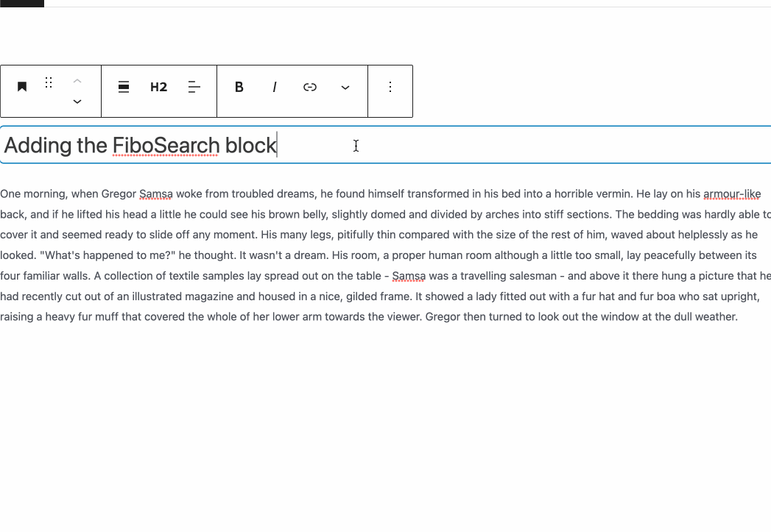
Task: Open the block alignment icon
Action: (x=124, y=87)
